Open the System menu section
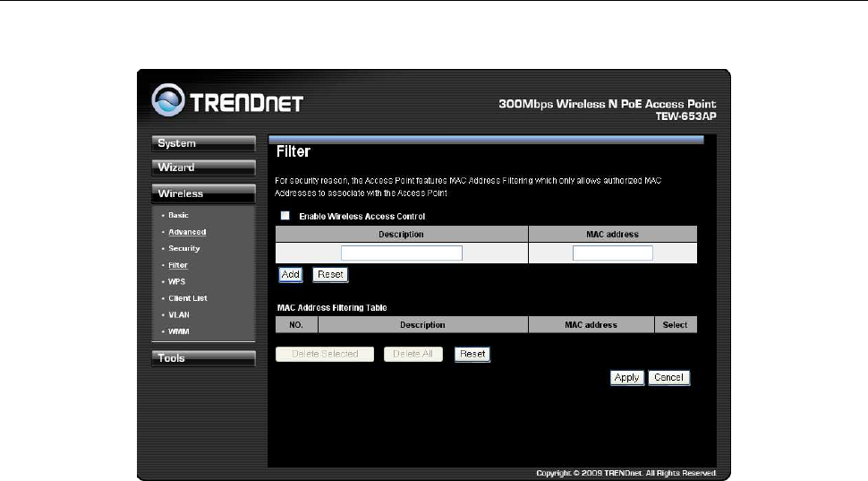 203,143
